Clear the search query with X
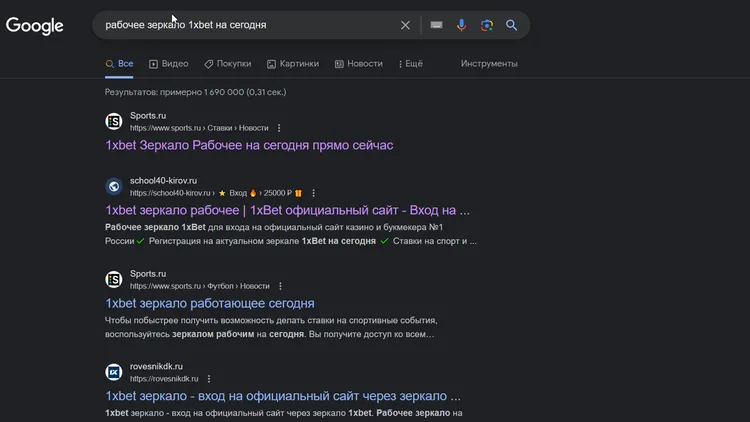750x422 pixels. coord(405,25)
